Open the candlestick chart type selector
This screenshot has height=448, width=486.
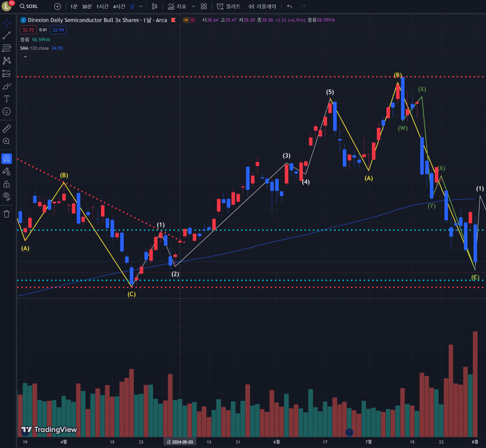point(154,6)
